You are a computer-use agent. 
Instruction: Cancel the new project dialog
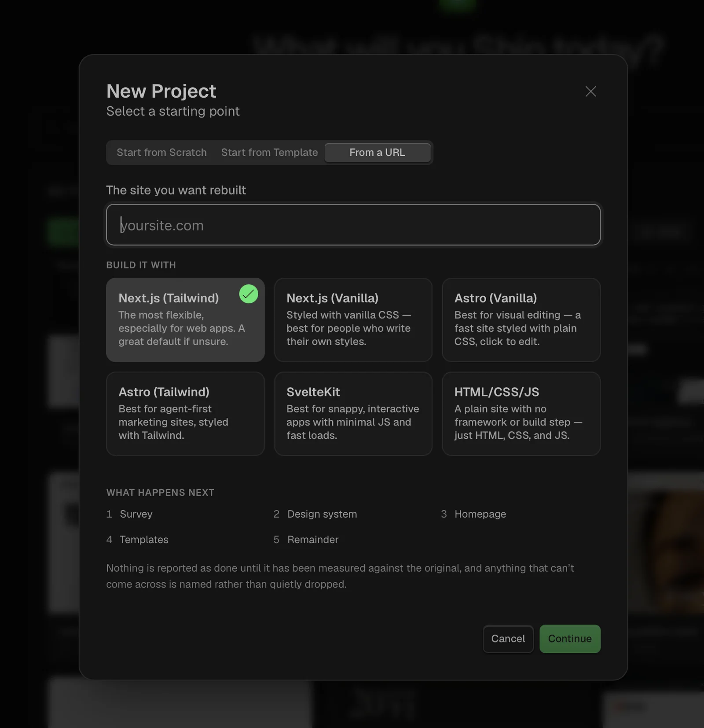click(508, 639)
